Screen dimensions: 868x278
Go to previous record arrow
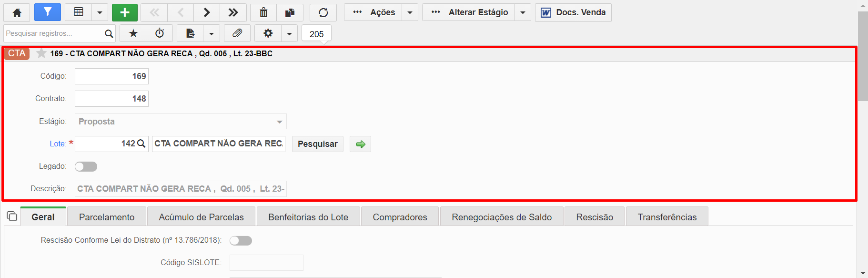[181, 12]
